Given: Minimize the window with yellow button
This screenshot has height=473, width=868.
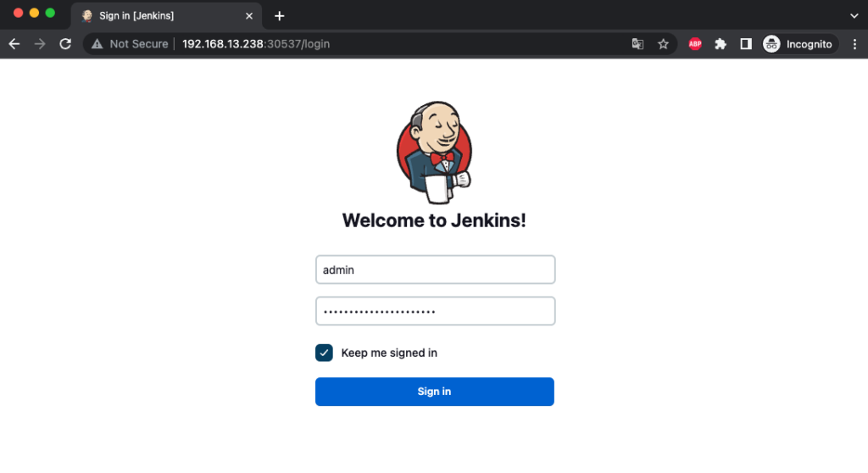Looking at the screenshot, I should click(x=34, y=13).
